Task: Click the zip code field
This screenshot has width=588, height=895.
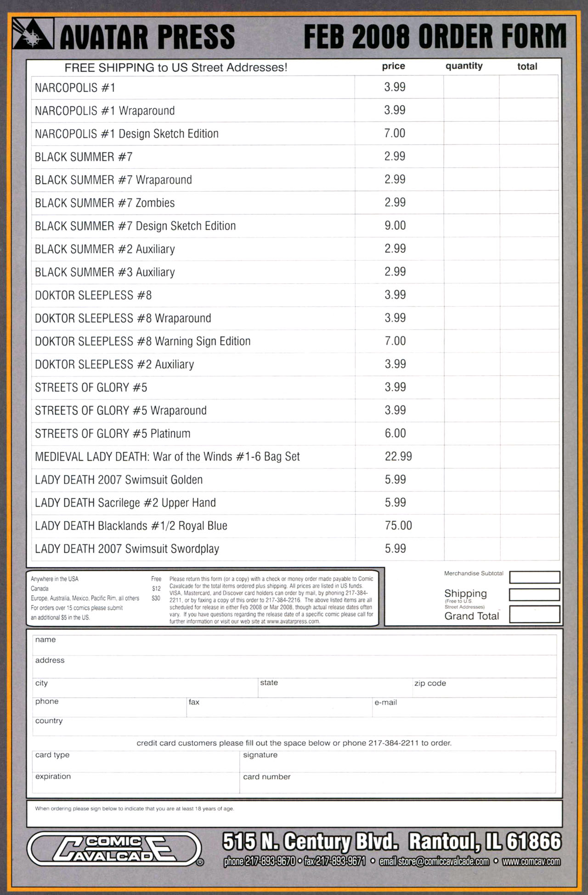Action: click(484, 688)
